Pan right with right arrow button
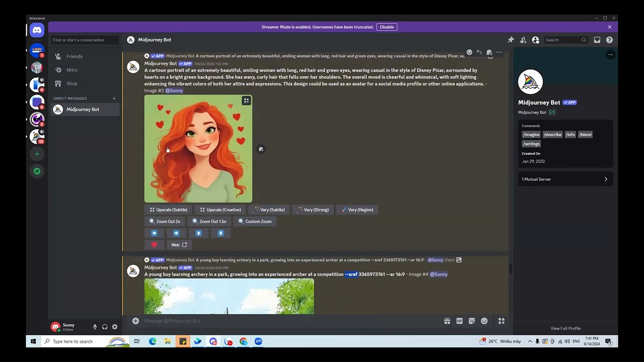The image size is (644, 362). [176, 233]
